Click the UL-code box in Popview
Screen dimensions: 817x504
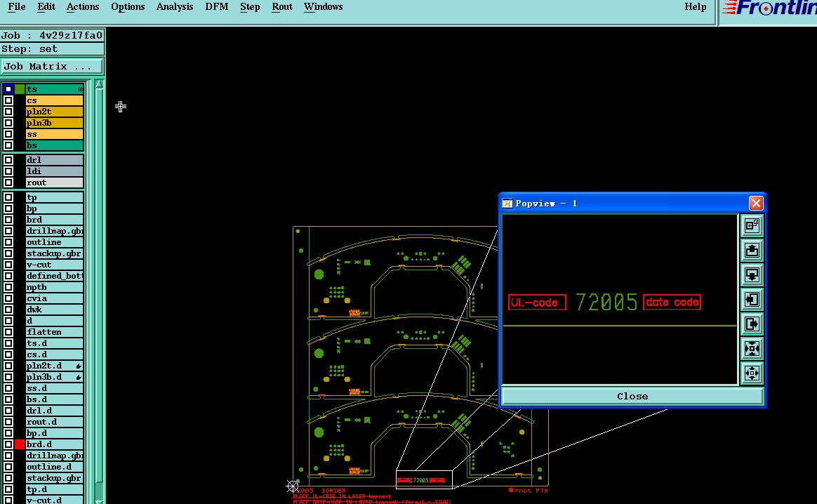537,303
